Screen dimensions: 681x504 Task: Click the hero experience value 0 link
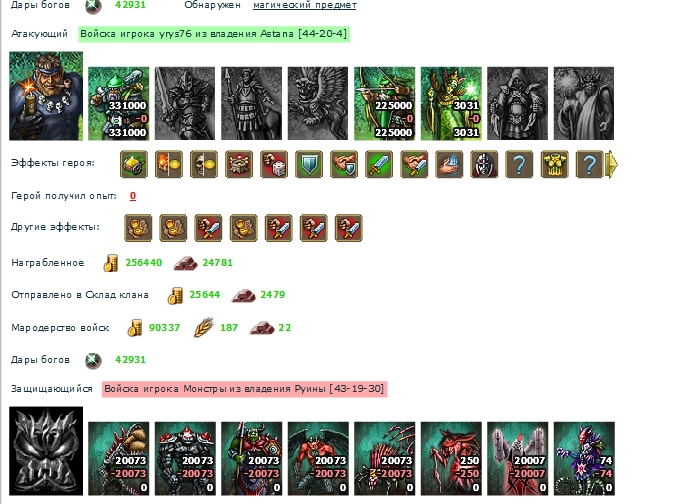pyautogui.click(x=132, y=196)
